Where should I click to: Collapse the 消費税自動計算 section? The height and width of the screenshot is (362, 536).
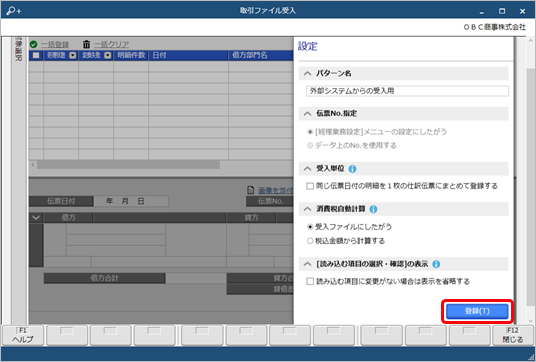click(x=307, y=209)
